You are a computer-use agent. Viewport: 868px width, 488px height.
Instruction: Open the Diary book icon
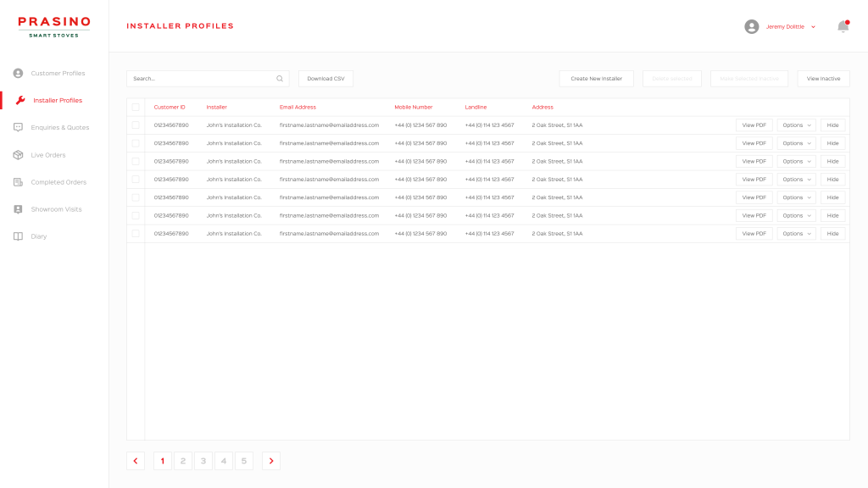pos(18,236)
